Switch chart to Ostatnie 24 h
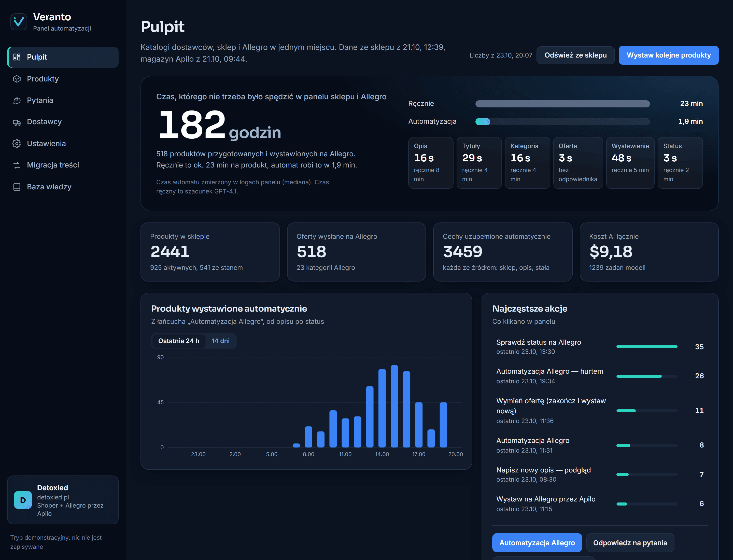Screen dimensions: 733x560 click(179, 341)
